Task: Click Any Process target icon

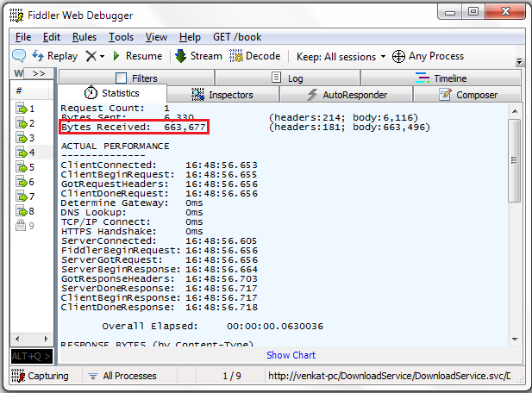Action: (x=398, y=56)
